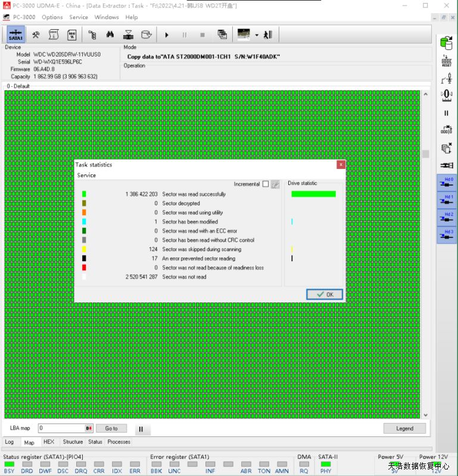Switch to the HEX tab

49,442
